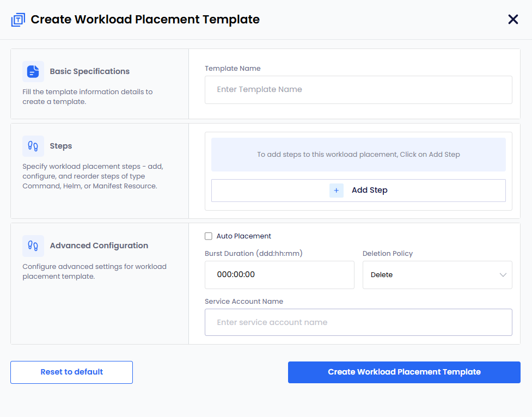Image resolution: width=532 pixels, height=417 pixels.
Task: Submit with Create Workload Placement Template button
Action: 404,372
